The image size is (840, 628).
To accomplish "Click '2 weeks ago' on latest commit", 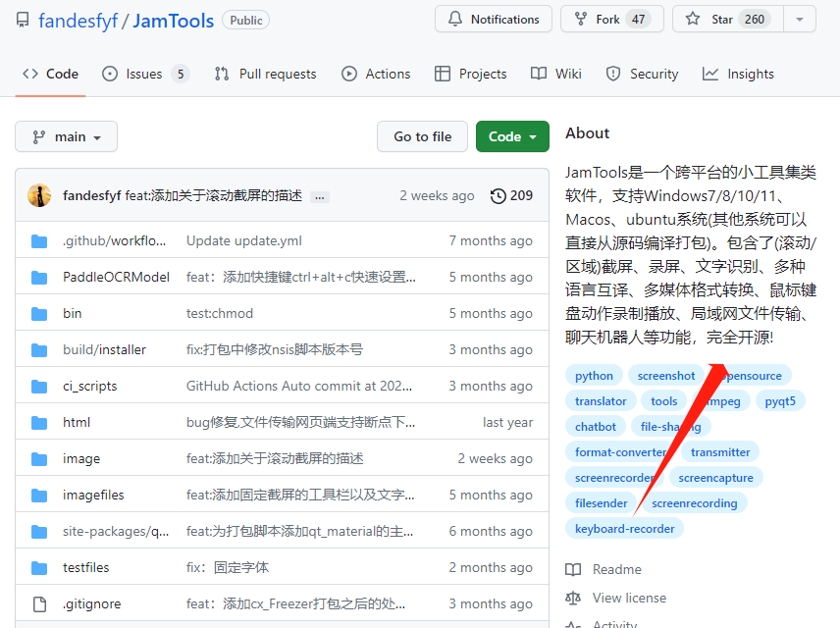I will (437, 195).
